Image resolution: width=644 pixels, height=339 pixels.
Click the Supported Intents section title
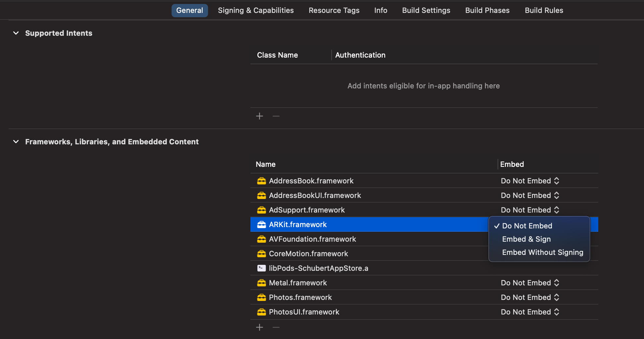pos(59,33)
